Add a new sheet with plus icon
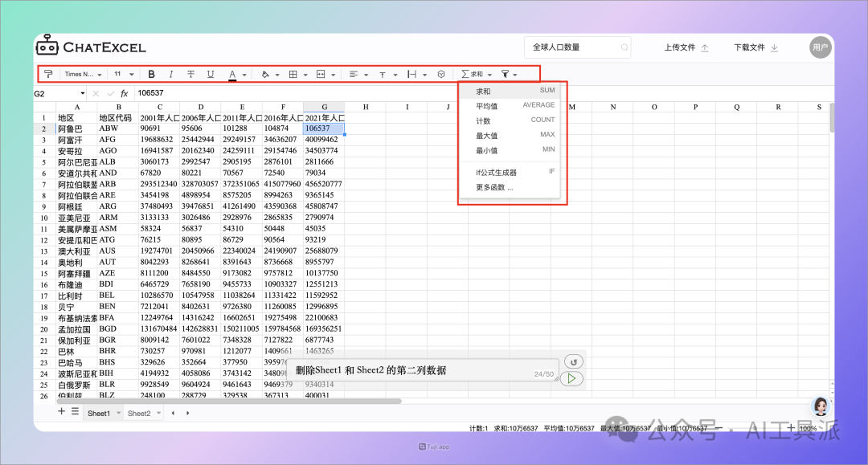 [61, 411]
